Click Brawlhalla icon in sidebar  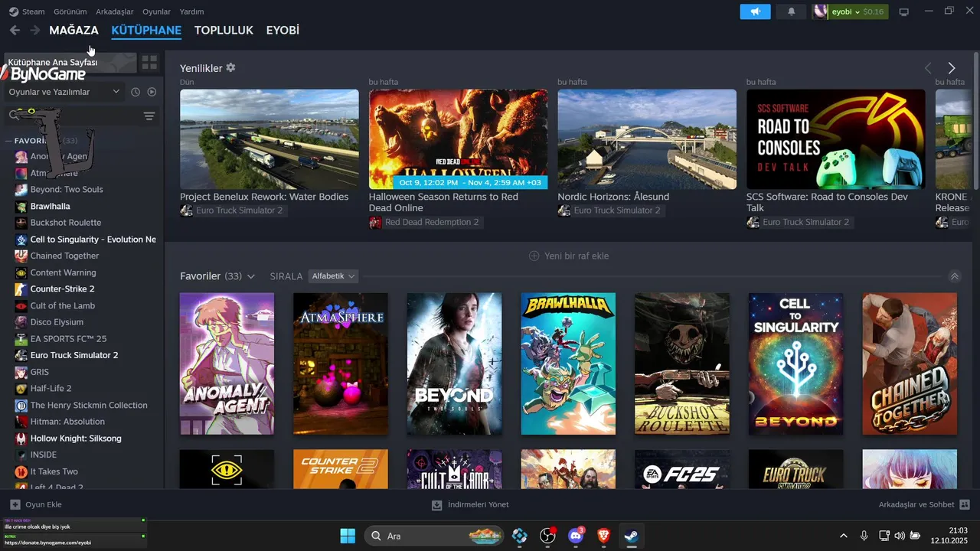pos(21,206)
